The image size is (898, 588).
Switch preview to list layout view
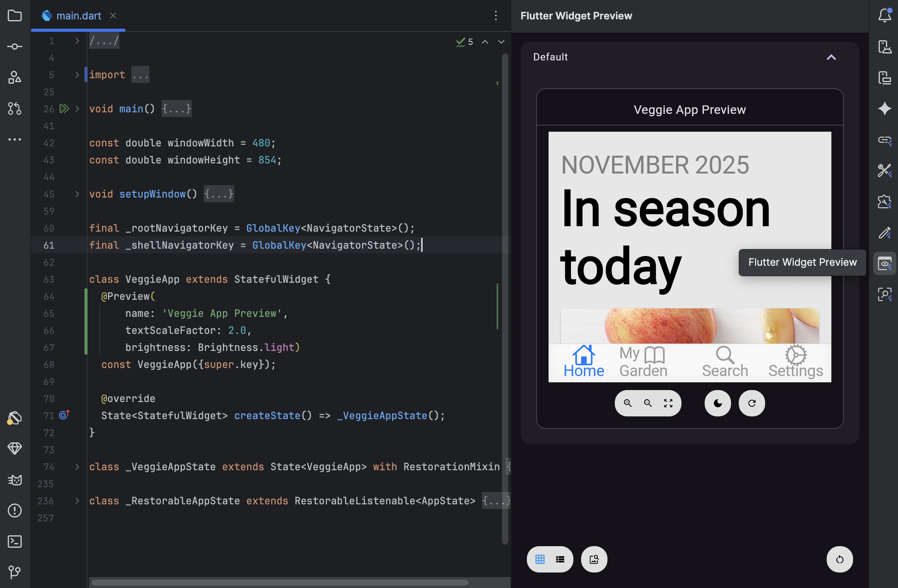point(559,559)
